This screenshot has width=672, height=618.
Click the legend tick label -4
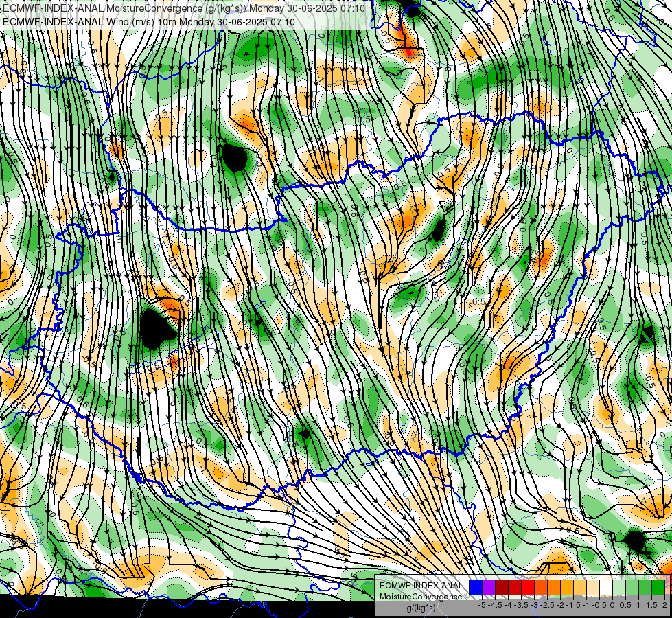(508, 605)
